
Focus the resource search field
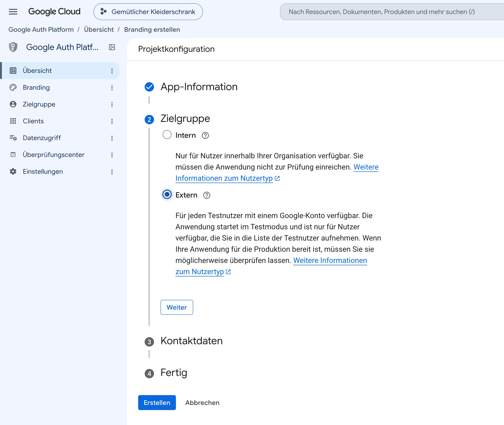(392, 12)
